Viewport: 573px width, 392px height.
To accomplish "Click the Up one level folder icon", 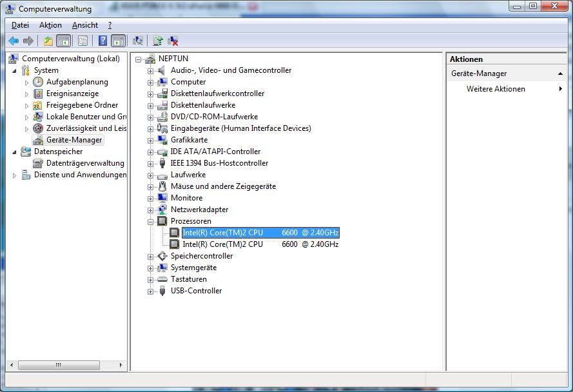I will [48, 41].
